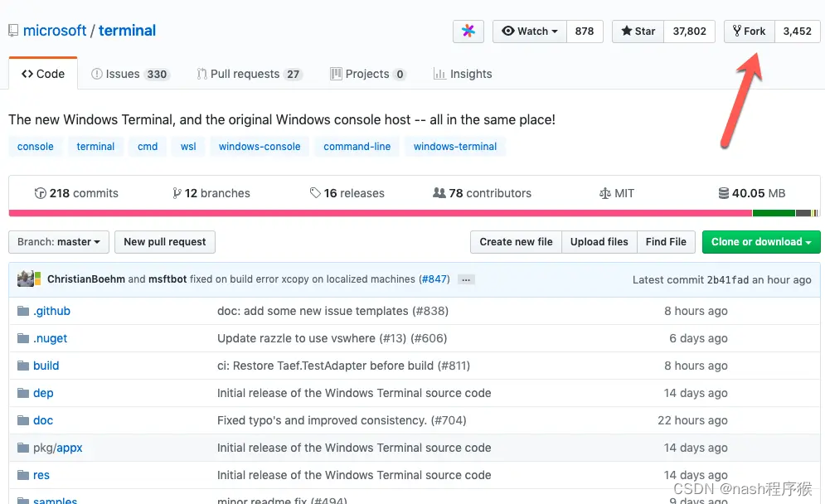Open the microsoft owner link
The height and width of the screenshot is (504, 825).
(x=55, y=31)
